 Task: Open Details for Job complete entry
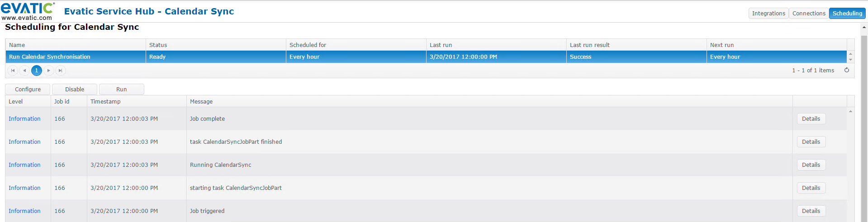coord(811,119)
